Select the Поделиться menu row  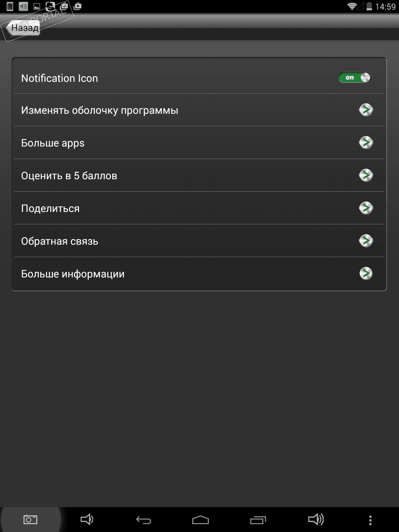(50, 209)
